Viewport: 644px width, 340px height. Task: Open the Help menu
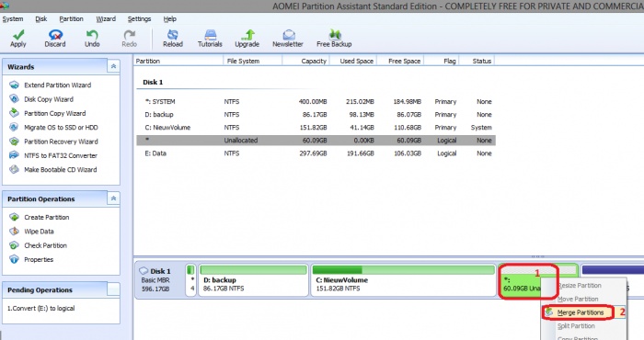169,19
